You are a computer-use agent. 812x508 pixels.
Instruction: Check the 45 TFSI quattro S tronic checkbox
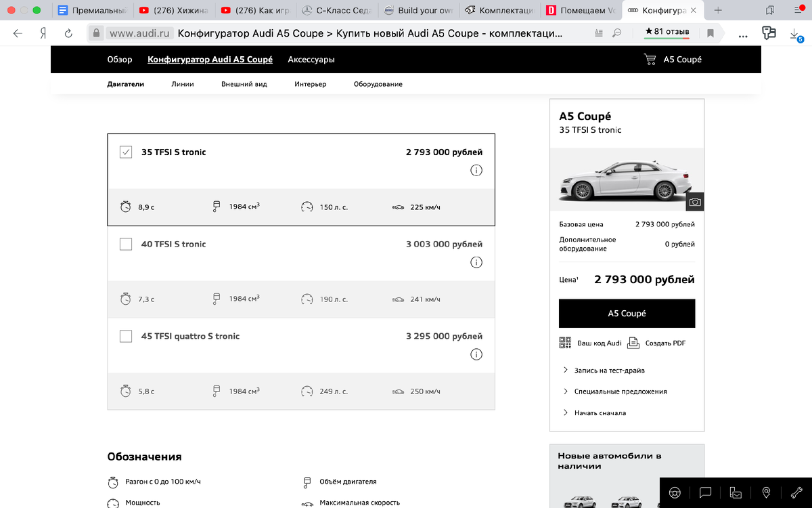tap(126, 337)
